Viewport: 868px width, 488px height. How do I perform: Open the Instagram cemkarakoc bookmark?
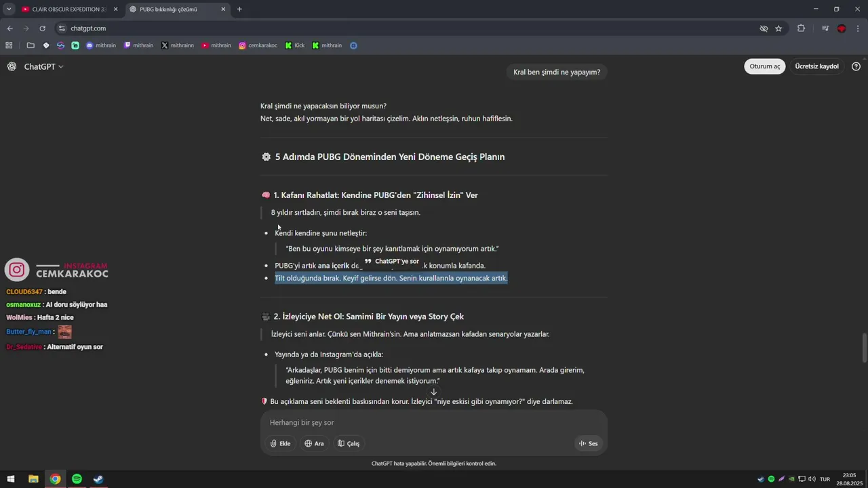[x=258, y=45]
